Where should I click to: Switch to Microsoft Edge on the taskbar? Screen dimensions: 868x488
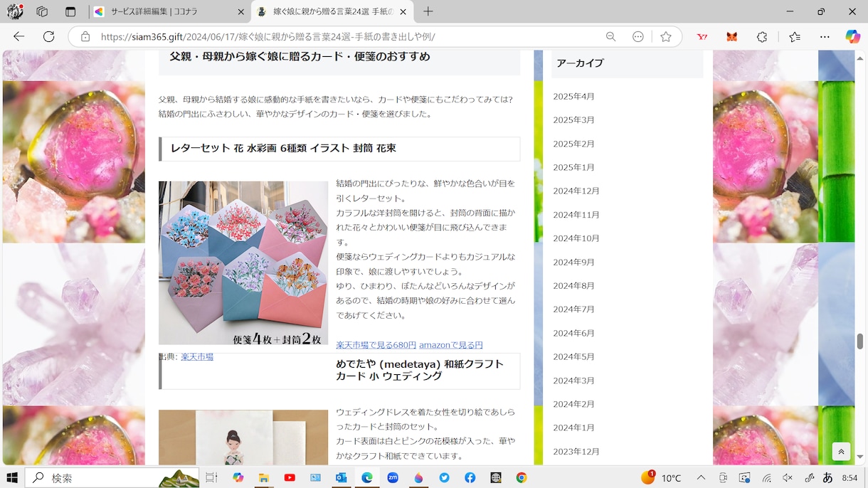367,478
